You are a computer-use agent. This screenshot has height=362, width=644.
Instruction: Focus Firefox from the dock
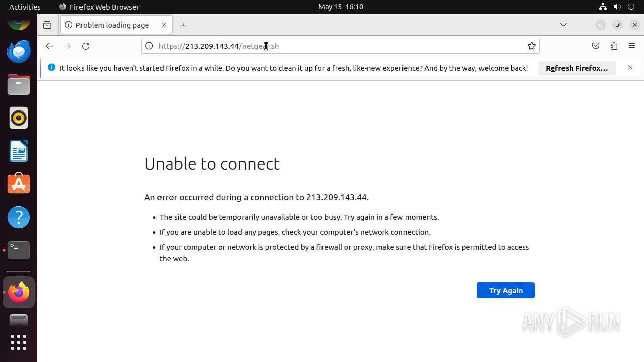pos(19,292)
